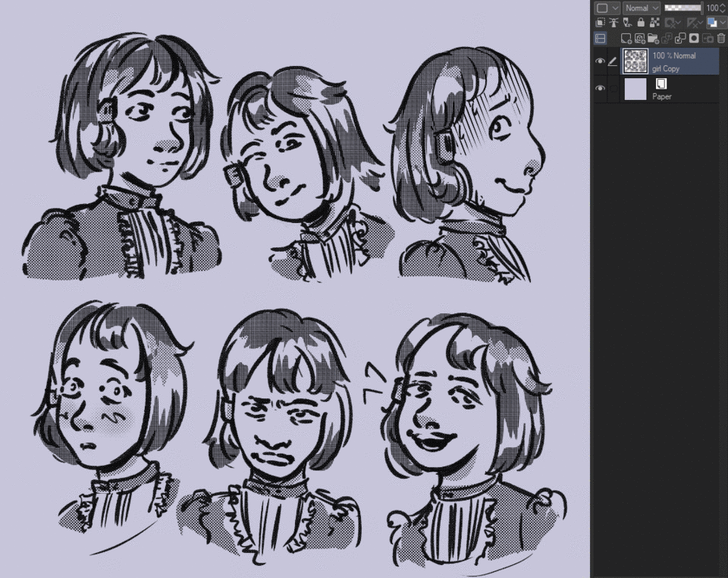Toggle the layer color blue swatch
The image size is (728, 578).
click(712, 22)
